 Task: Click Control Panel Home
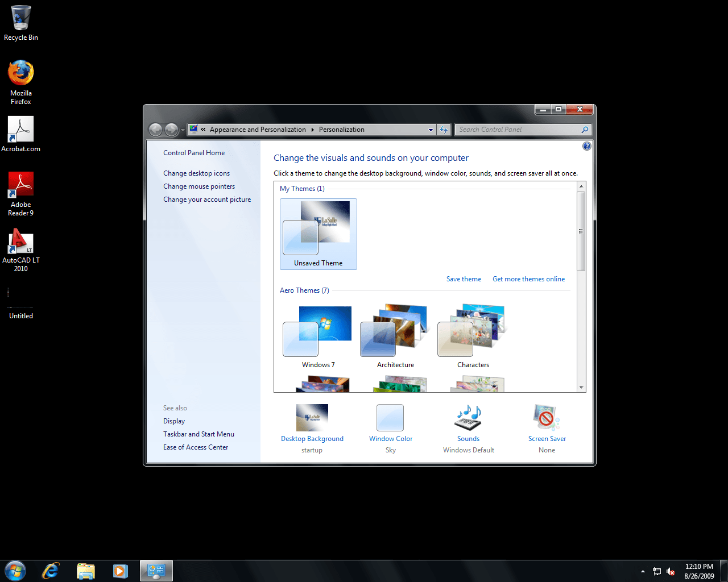click(x=193, y=152)
